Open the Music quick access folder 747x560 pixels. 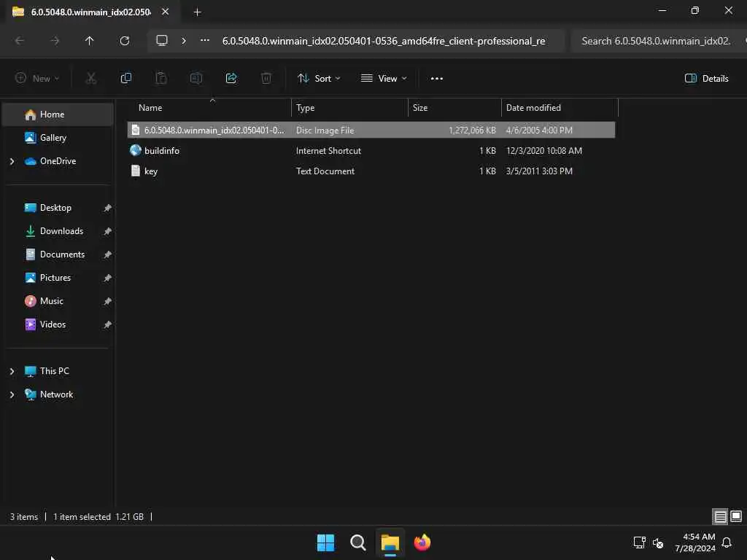click(x=58, y=301)
